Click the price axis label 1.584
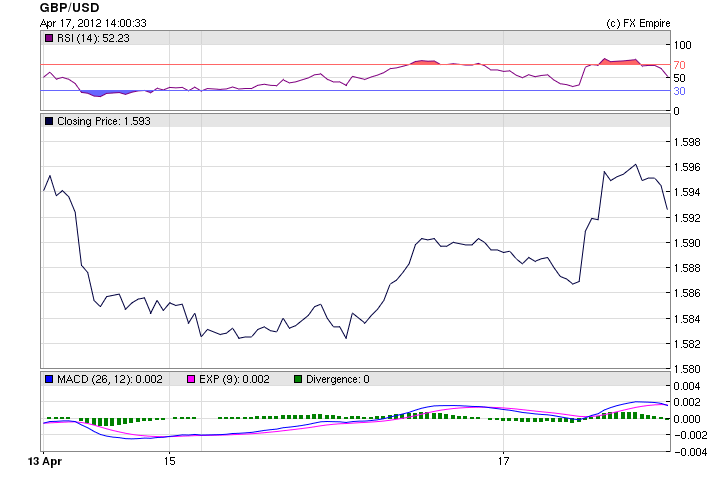710x487 pixels. click(x=687, y=319)
